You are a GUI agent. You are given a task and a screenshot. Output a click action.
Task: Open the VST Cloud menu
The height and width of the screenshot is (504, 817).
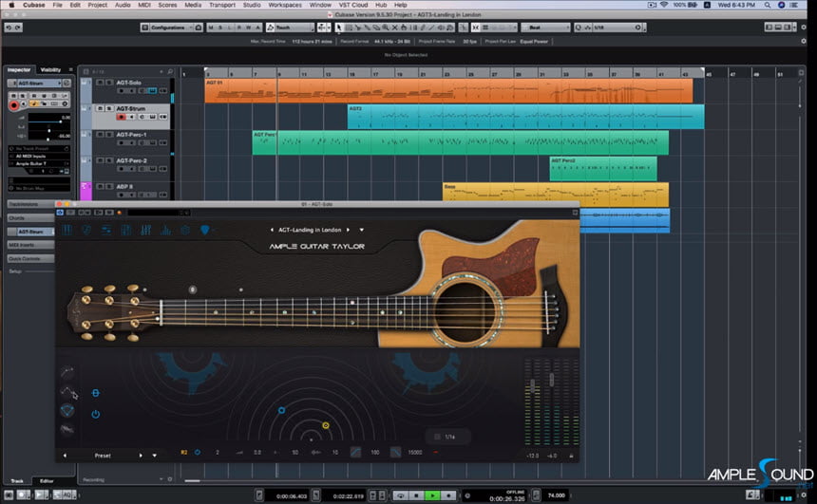(x=353, y=5)
